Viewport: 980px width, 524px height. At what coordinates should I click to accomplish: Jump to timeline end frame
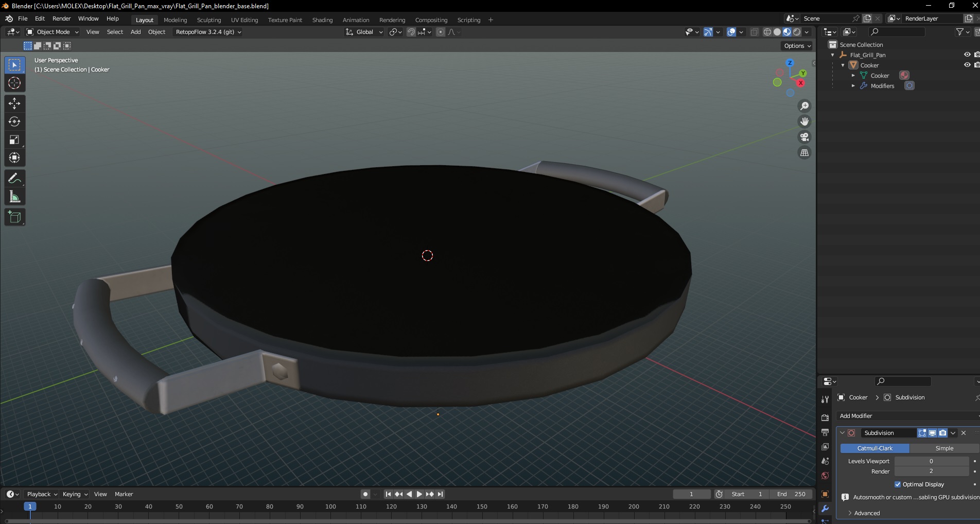point(440,494)
